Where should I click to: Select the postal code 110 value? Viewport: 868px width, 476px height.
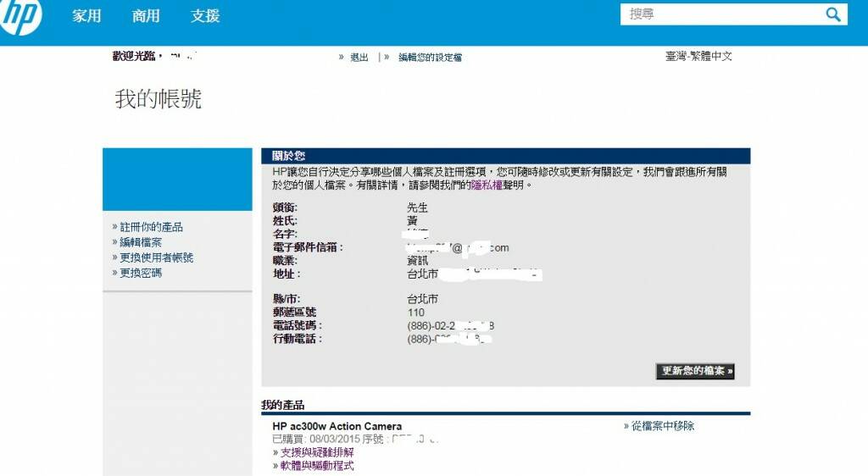coord(415,313)
